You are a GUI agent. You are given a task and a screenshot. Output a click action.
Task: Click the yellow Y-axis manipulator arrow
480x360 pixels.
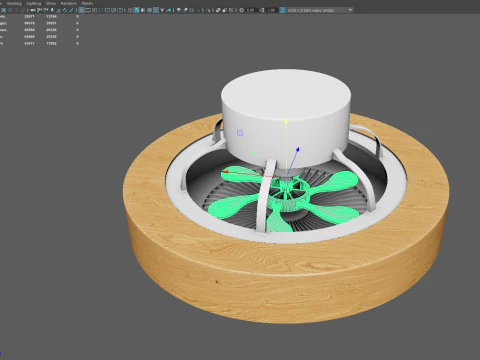click(286, 121)
